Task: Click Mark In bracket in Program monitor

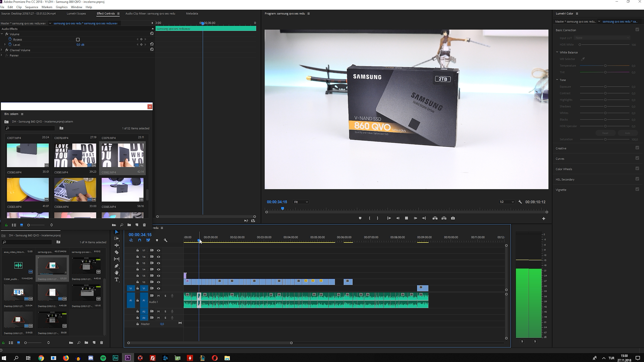Action: point(369,218)
